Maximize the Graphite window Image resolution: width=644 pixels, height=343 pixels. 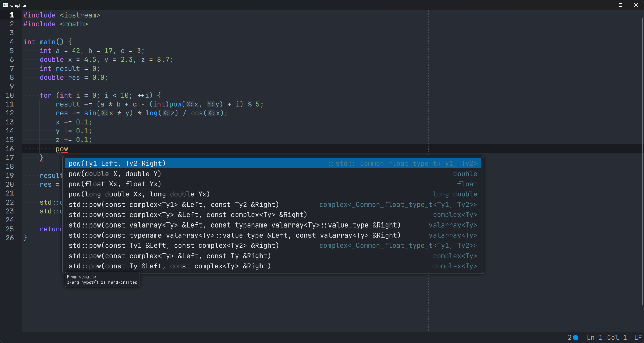620,5
